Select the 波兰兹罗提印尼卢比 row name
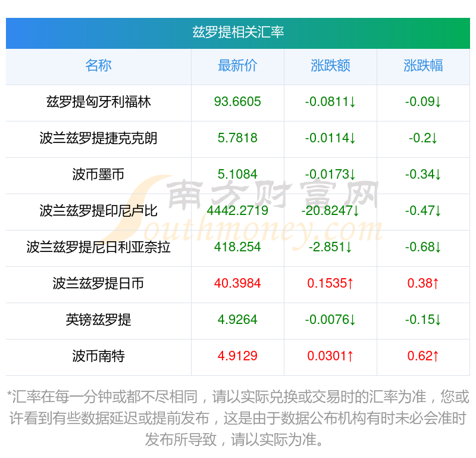This screenshot has height=458, width=476. point(98,211)
